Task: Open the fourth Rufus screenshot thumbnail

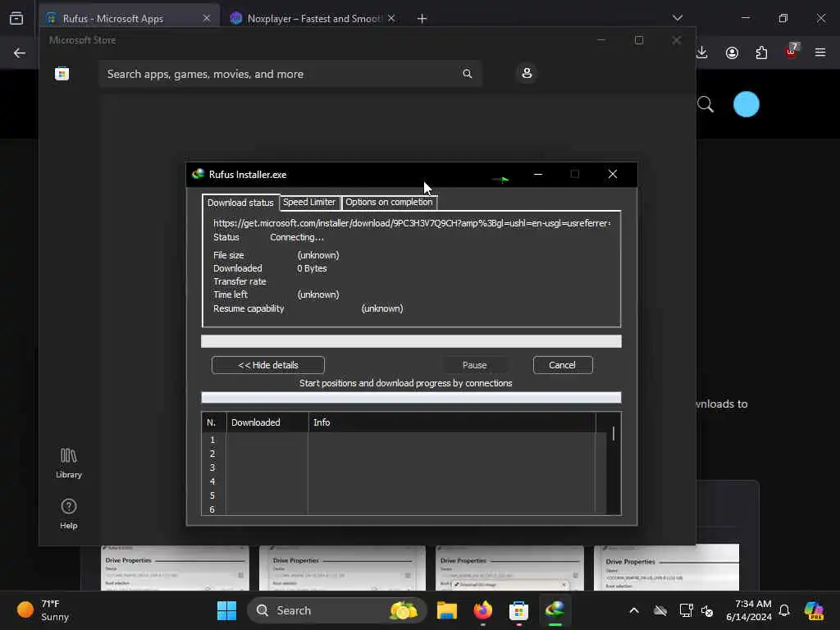Action: pos(666,568)
